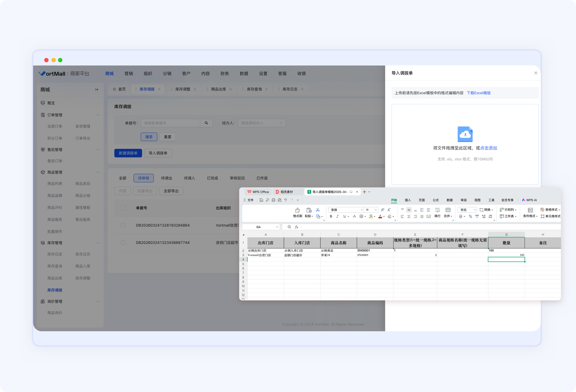Click the magnifier icon beside 单据号 field
The image size is (576, 392).
[x=206, y=123]
